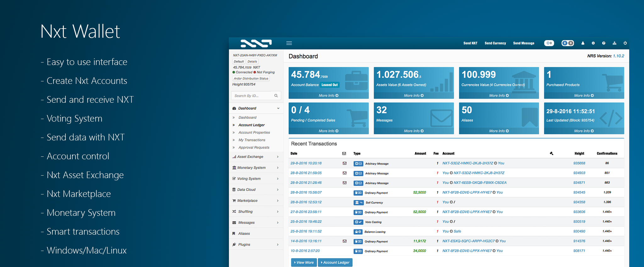Click the Ardor Distribution Status button

[251, 79]
